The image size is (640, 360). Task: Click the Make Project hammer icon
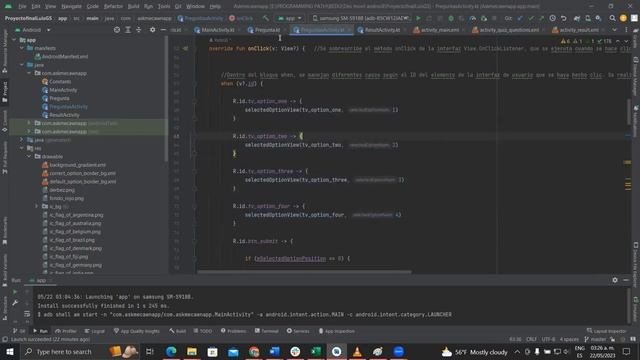pyautogui.click(x=266, y=18)
